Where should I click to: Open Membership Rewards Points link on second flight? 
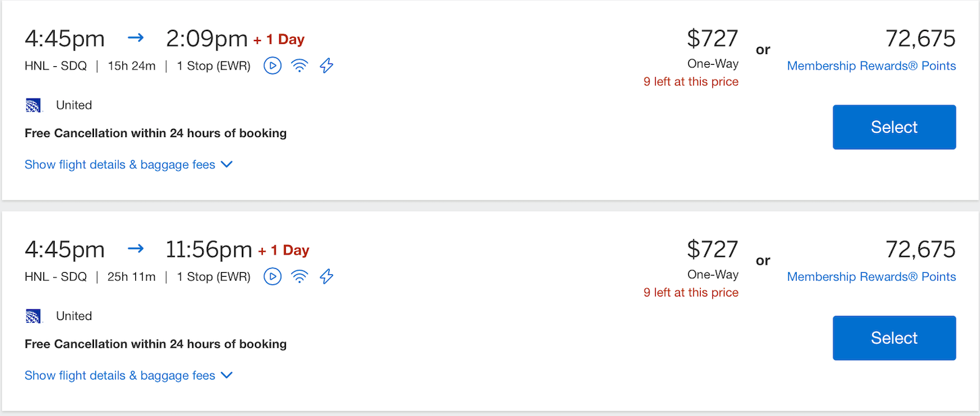pyautogui.click(x=871, y=277)
